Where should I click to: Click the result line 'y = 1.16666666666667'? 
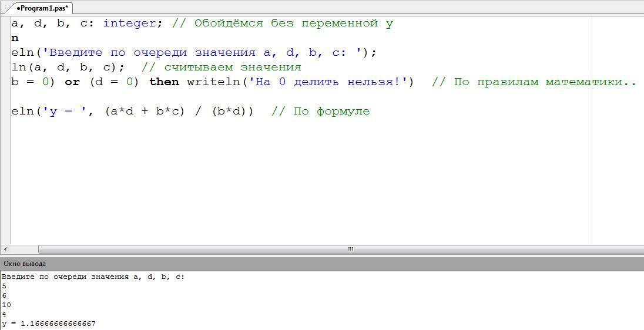point(48,324)
